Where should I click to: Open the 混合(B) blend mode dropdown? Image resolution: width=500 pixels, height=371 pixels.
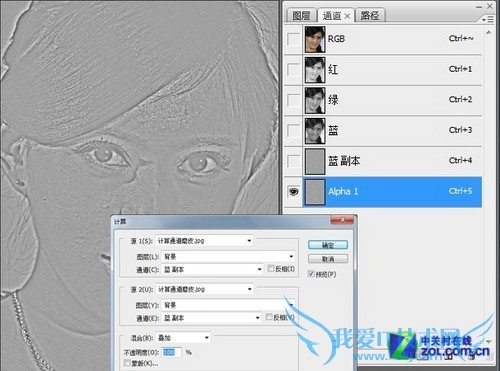tap(183, 338)
